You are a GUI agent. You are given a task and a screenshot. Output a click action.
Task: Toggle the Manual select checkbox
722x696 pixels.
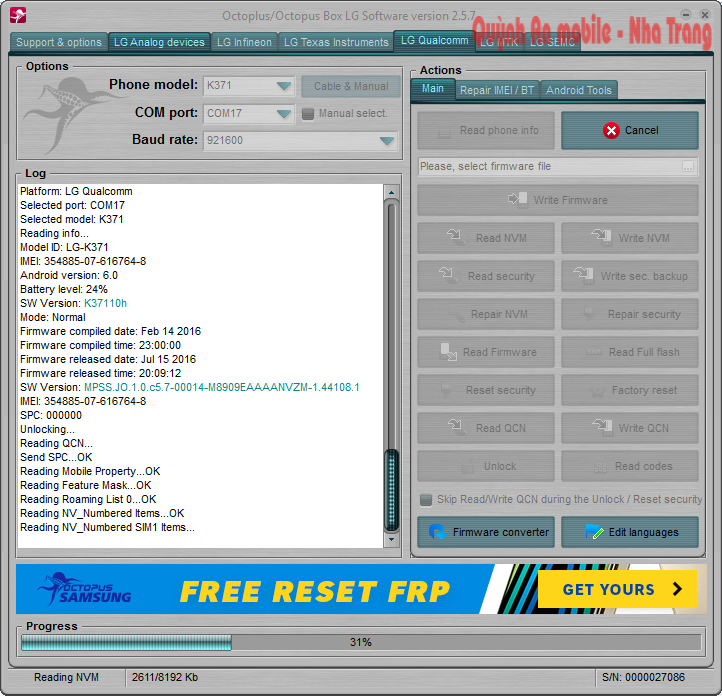coord(308,114)
